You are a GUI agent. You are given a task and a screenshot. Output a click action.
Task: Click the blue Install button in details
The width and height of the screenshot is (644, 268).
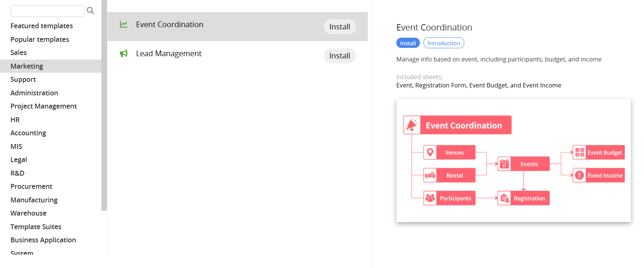click(408, 43)
